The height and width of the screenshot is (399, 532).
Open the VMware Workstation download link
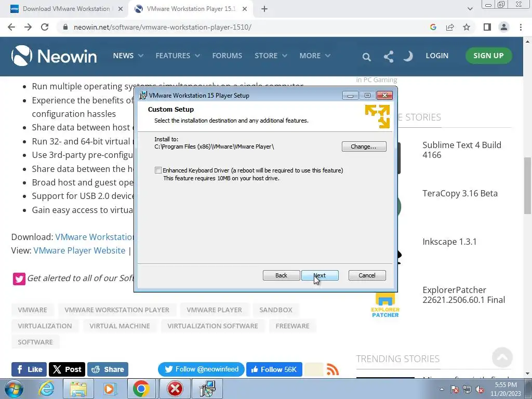point(95,237)
